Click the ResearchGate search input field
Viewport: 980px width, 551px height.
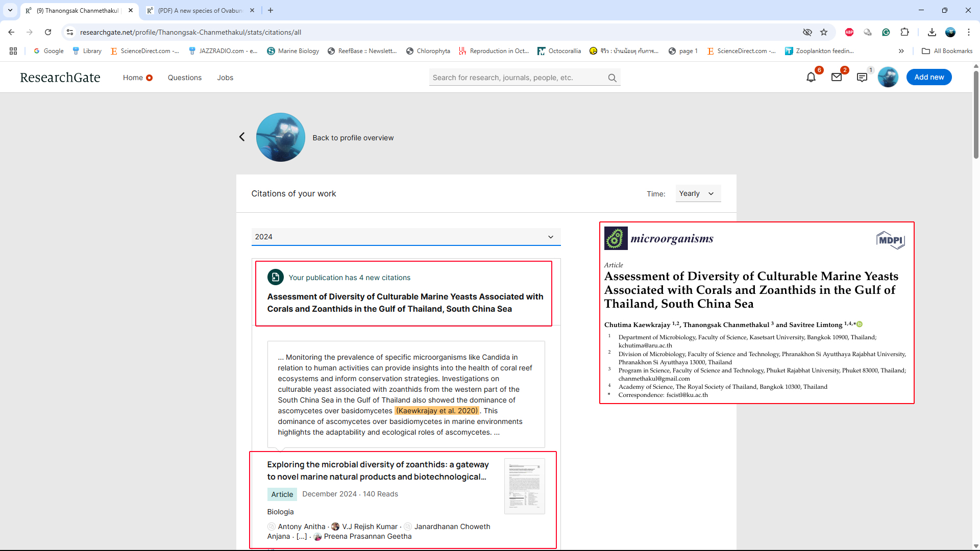pos(516,78)
